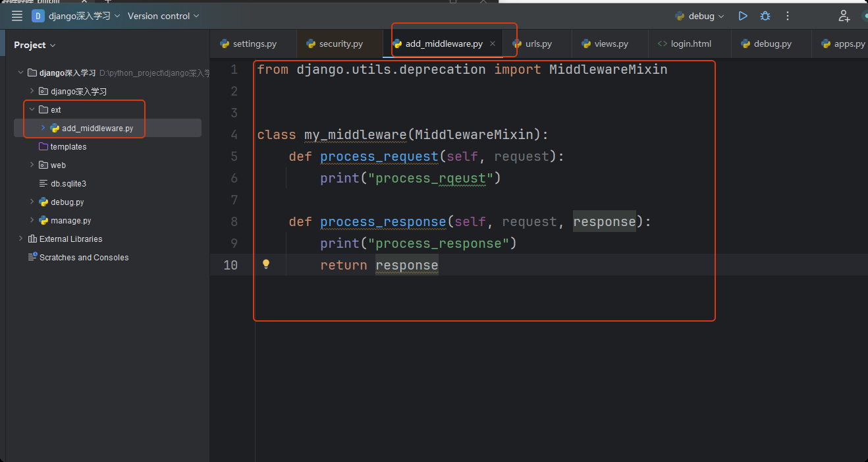868x462 pixels.
Task: Open the More actions vertical dots menu
Action: (x=788, y=16)
